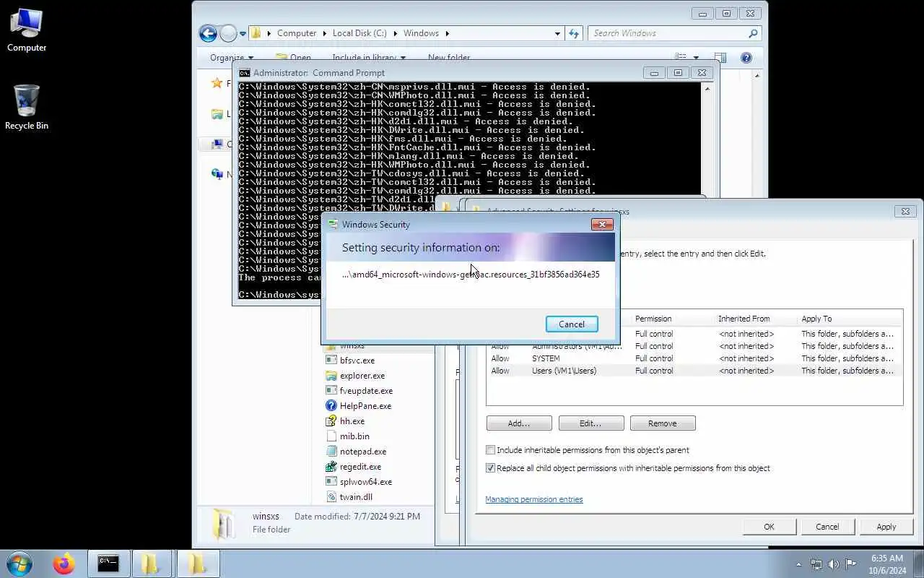
Task: Select the HelpPane.exe icon
Action: [x=331, y=405]
